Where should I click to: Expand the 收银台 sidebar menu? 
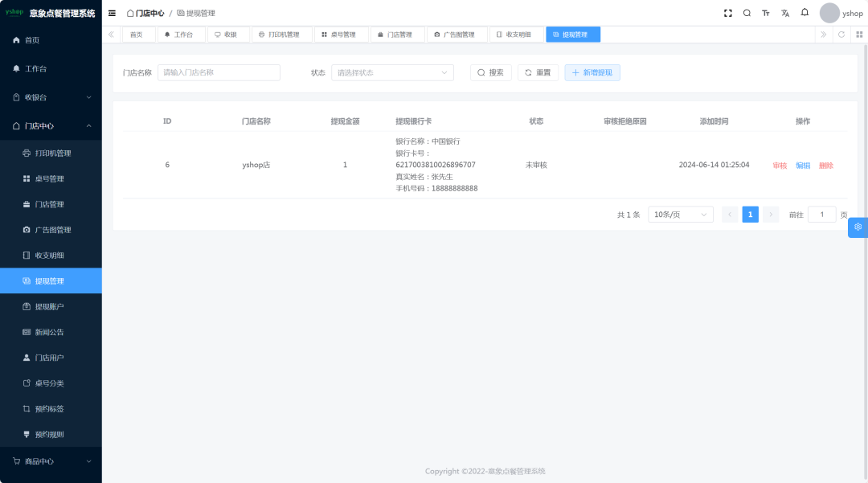coord(51,97)
